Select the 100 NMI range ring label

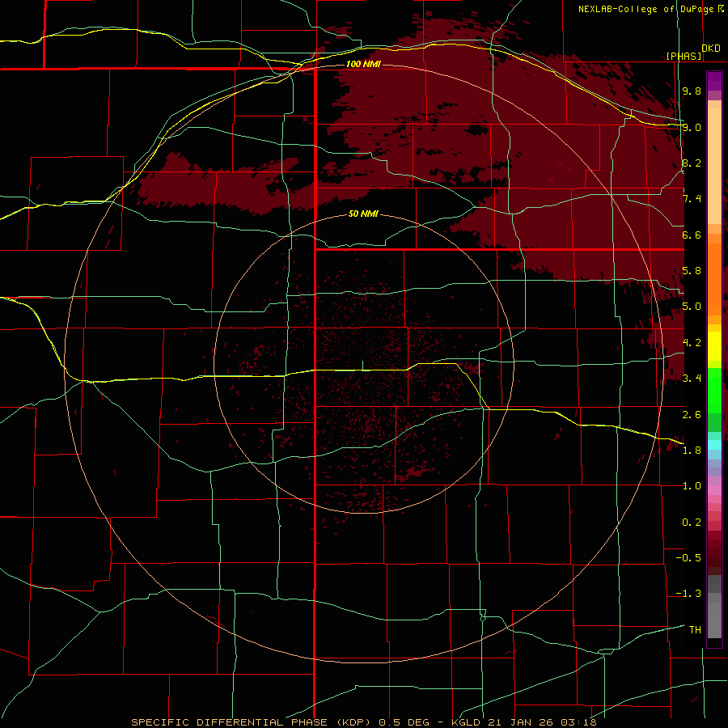363,64
